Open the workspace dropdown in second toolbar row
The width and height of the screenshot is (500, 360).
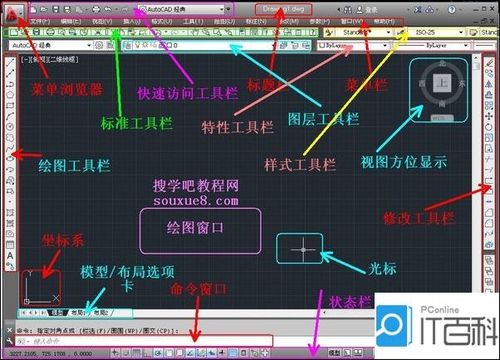coord(50,45)
